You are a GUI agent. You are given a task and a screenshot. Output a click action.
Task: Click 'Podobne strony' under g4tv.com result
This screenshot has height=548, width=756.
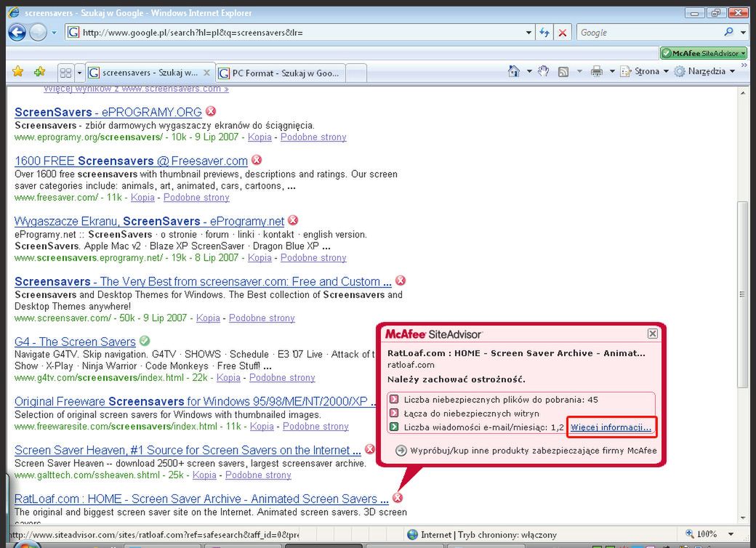282,378
